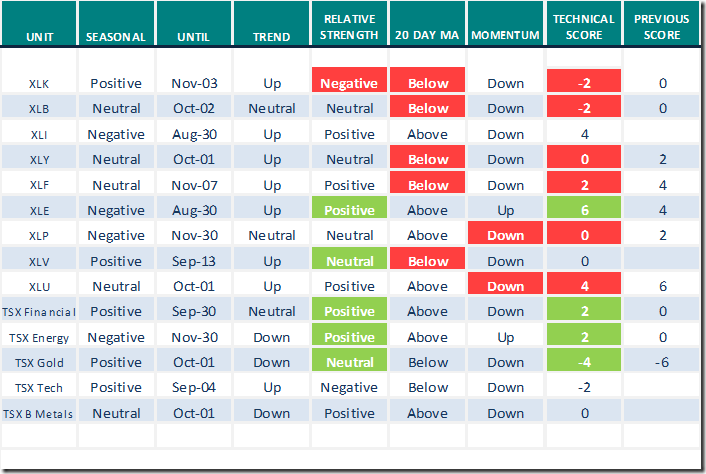The height and width of the screenshot is (474, 706).
Task: Click the Nov-03 until date cell
Action: click(x=194, y=83)
